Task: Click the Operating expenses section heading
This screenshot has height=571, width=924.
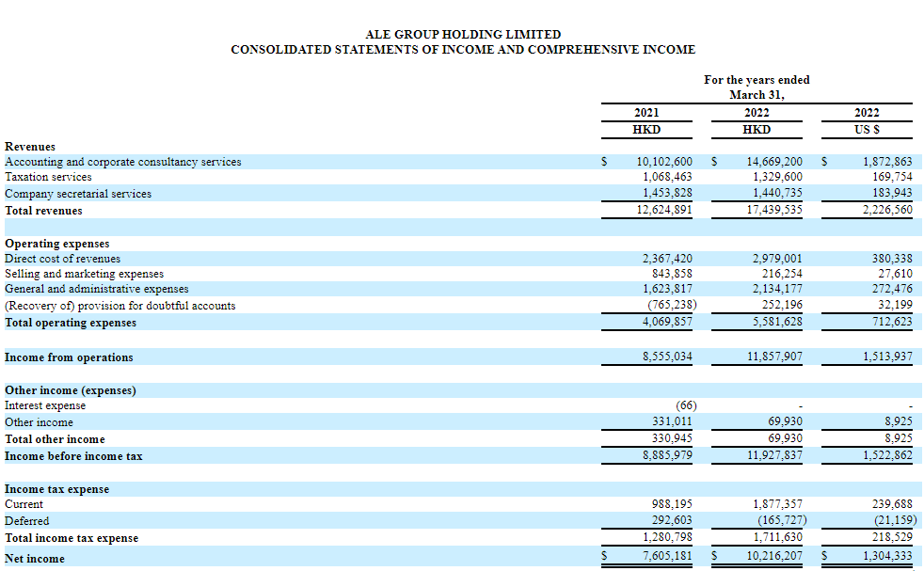Action: pyautogui.click(x=57, y=244)
